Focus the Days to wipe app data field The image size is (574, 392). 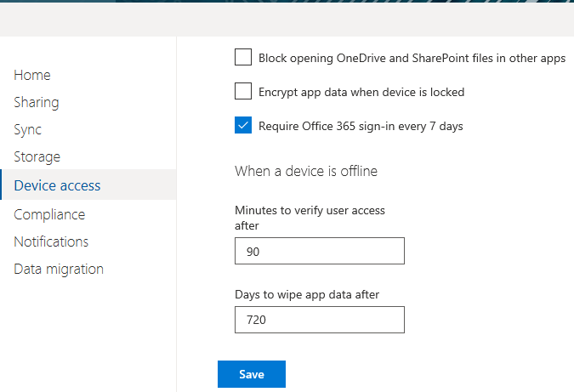click(320, 320)
